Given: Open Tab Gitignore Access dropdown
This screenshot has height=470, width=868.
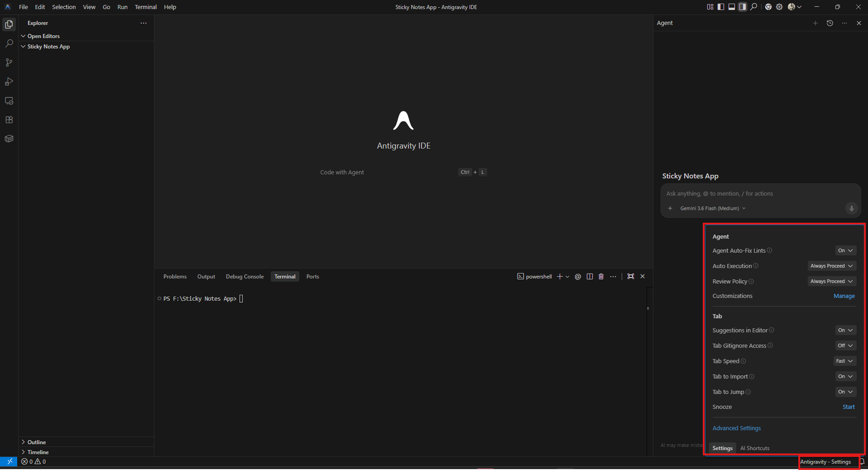Looking at the screenshot, I should (x=845, y=345).
